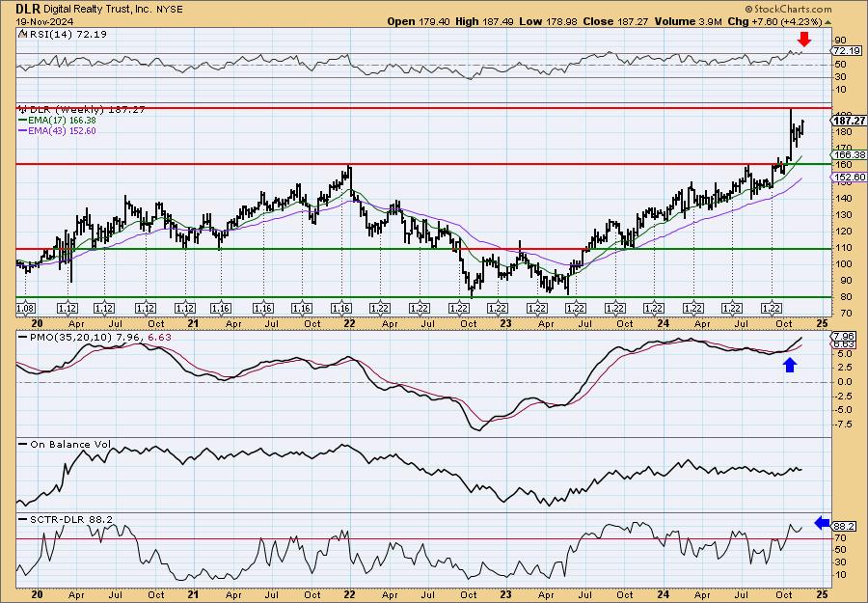Click the up triangle after the Chg value
The height and width of the screenshot is (603, 868).
pos(828,22)
